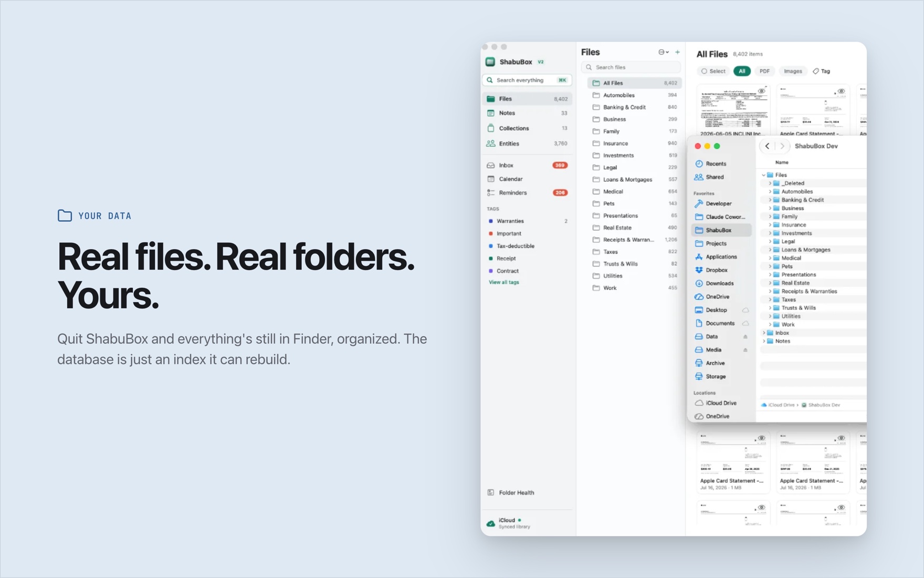Open Receipts & Warran... folder in ShabuBox list
This screenshot has width=924, height=578.
[634, 240]
